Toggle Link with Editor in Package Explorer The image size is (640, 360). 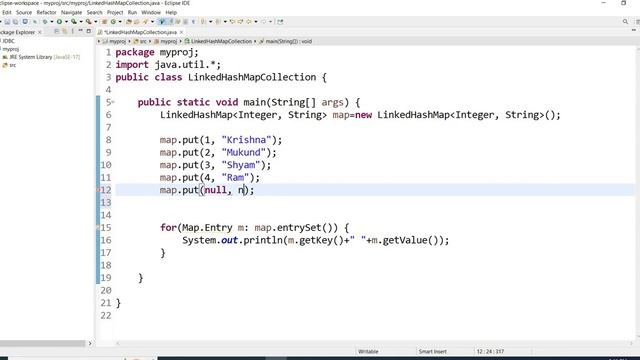[64, 31]
